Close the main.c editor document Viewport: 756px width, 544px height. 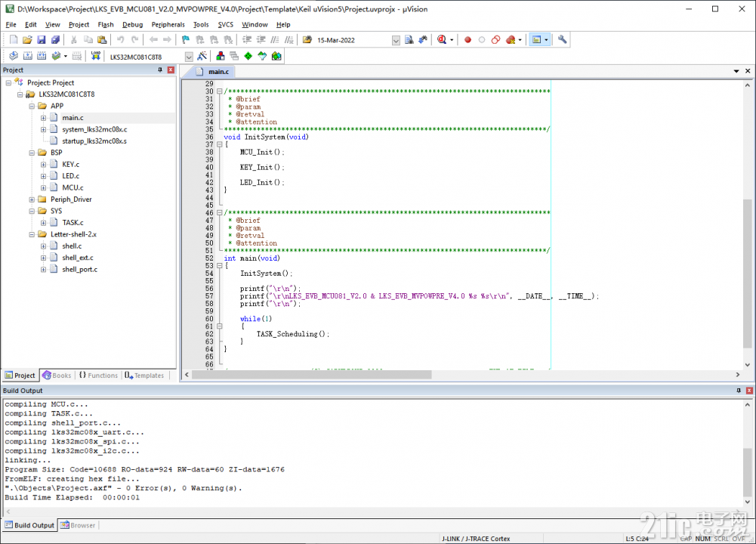[x=748, y=71]
